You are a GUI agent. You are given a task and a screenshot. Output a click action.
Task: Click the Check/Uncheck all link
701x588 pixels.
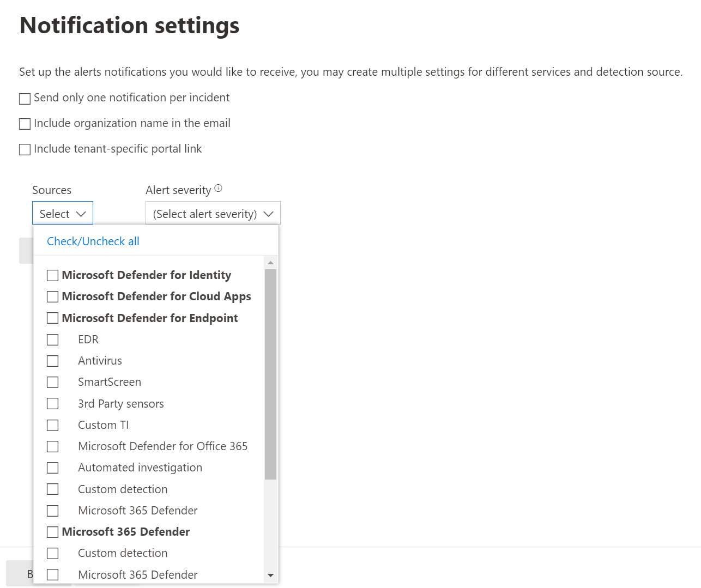click(x=92, y=241)
